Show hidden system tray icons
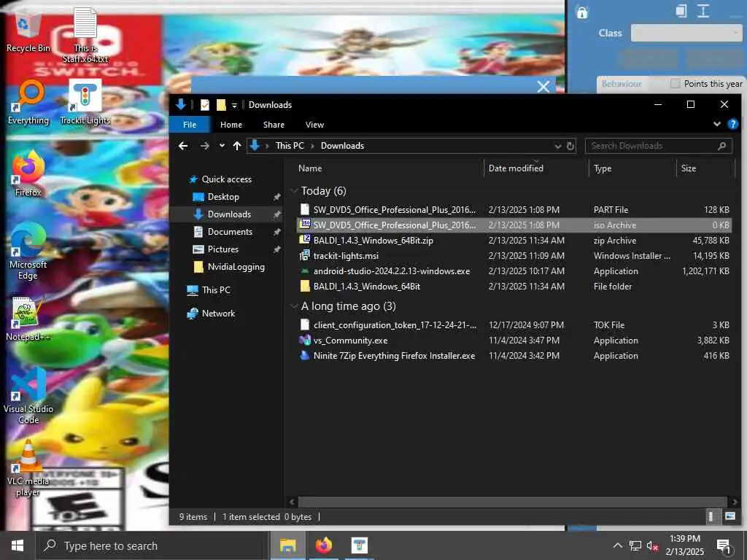The height and width of the screenshot is (560, 747). (617, 545)
